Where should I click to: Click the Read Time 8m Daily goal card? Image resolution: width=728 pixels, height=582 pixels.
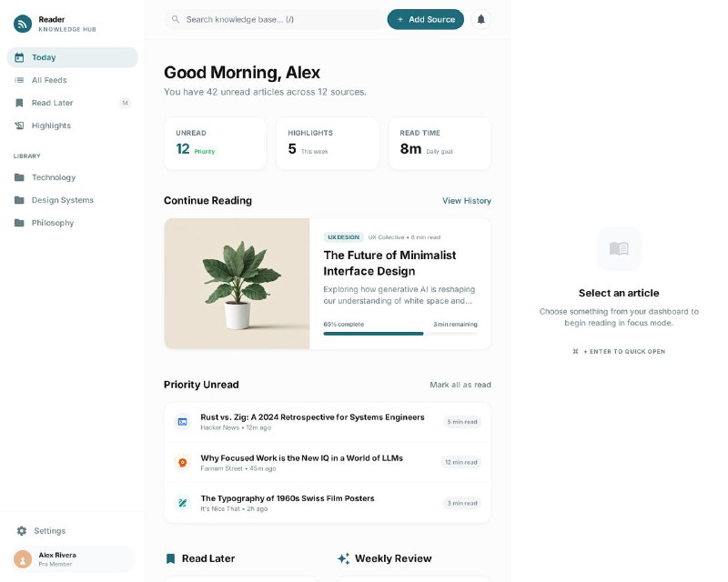440,144
